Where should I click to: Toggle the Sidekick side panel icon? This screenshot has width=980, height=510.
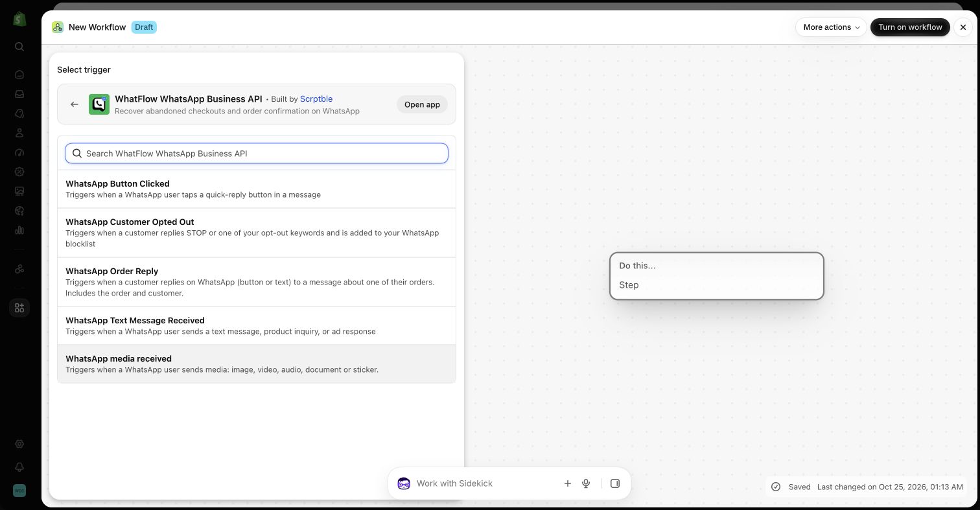615,483
